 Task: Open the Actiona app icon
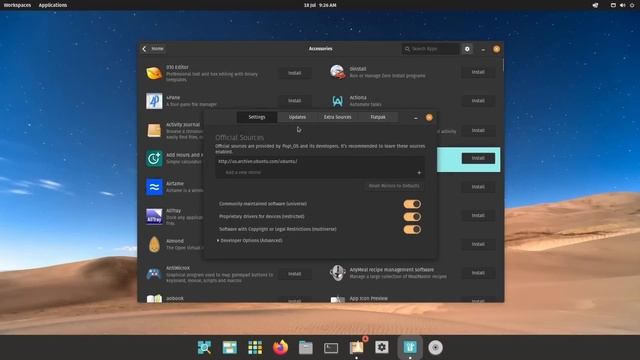click(x=338, y=101)
